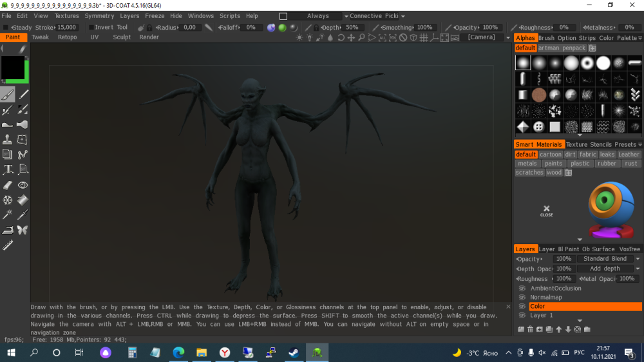Click the Steady Stroke value field
The image size is (644, 362).
coord(66,28)
